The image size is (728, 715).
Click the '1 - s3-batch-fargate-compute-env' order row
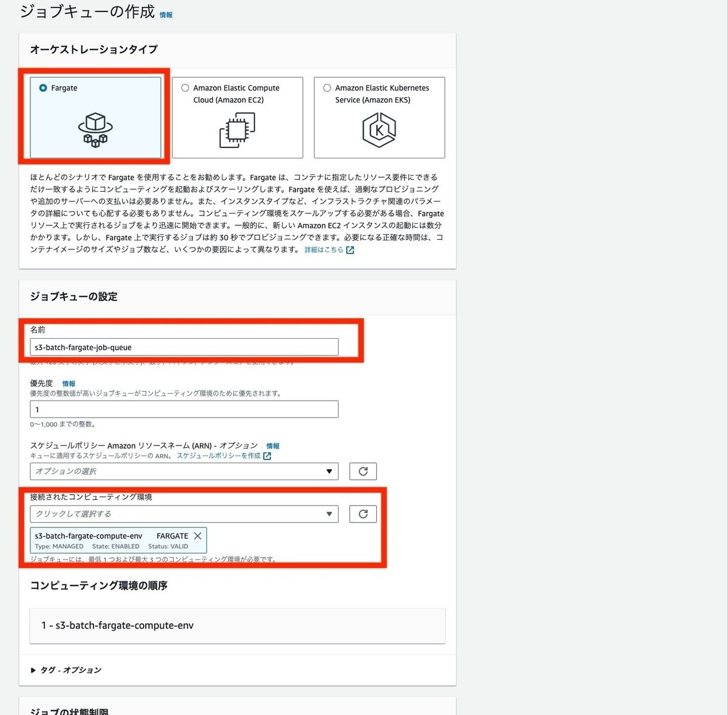[237, 626]
